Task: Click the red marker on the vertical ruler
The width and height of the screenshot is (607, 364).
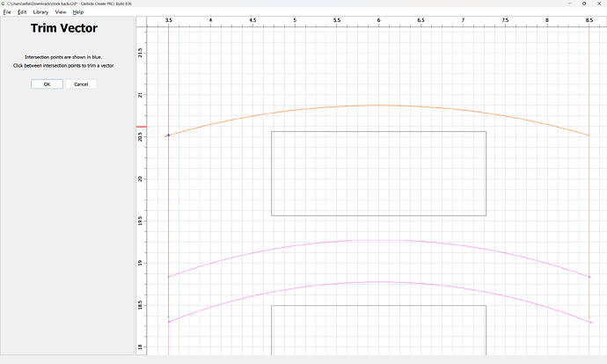Action: point(141,127)
